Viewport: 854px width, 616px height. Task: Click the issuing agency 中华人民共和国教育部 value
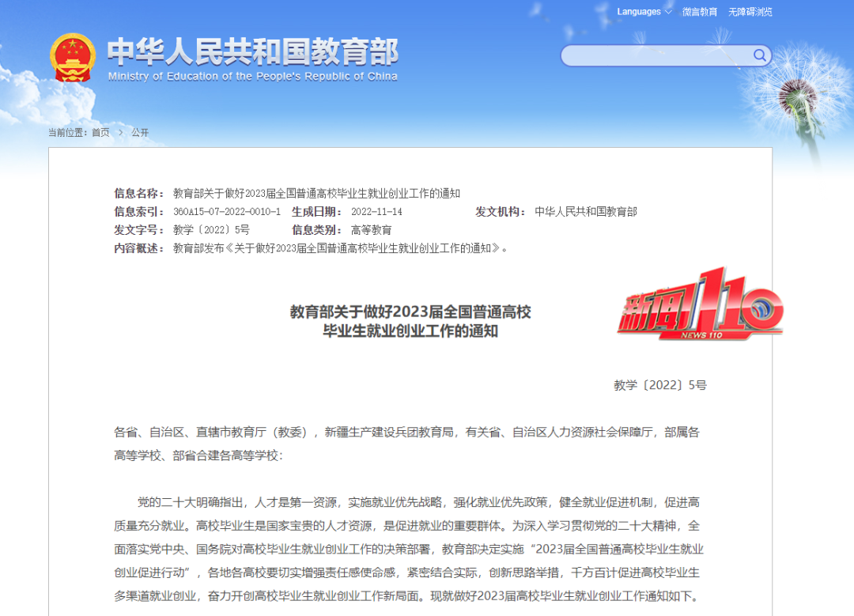(585, 212)
